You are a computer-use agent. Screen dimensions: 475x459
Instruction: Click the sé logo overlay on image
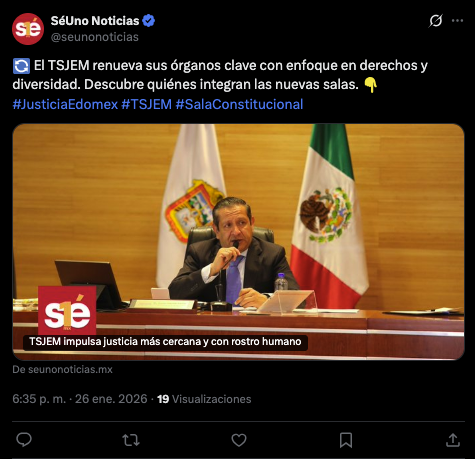pyautogui.click(x=67, y=310)
